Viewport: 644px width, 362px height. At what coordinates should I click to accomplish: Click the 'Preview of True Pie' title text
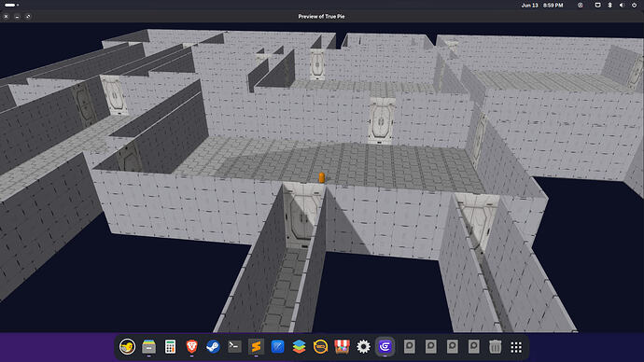click(x=321, y=17)
